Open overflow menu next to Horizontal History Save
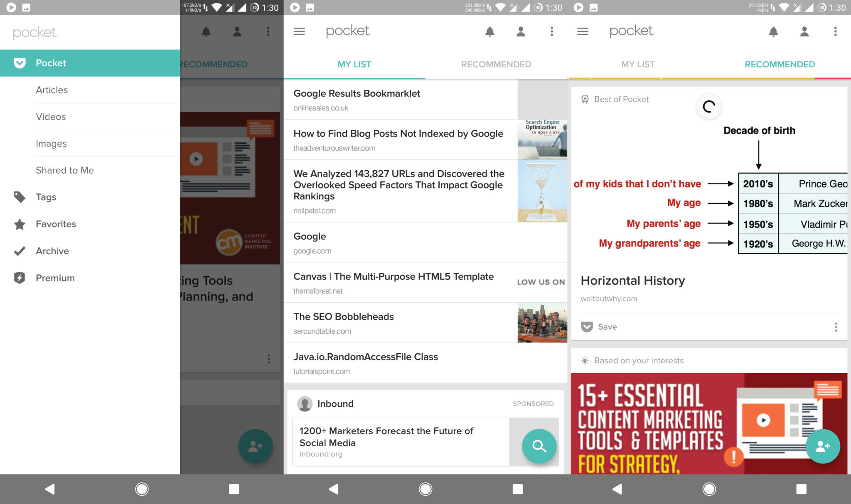851x504 pixels. coord(836,327)
